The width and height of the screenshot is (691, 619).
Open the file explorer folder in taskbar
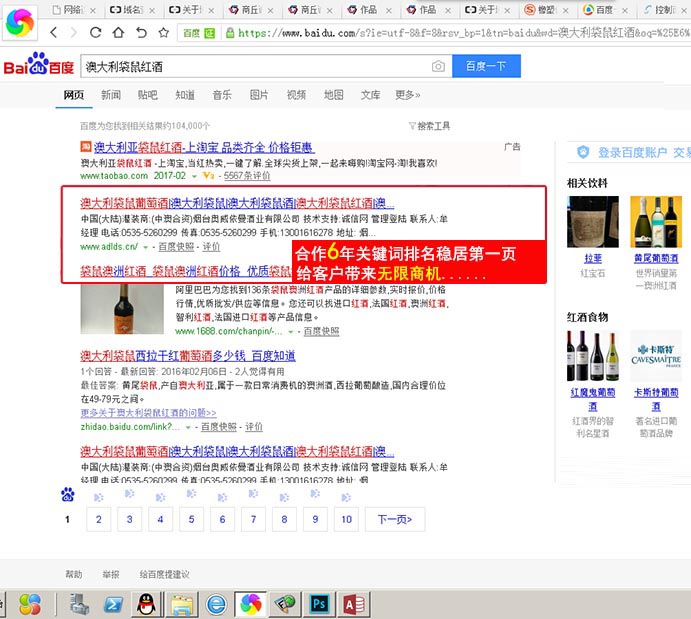[182, 605]
